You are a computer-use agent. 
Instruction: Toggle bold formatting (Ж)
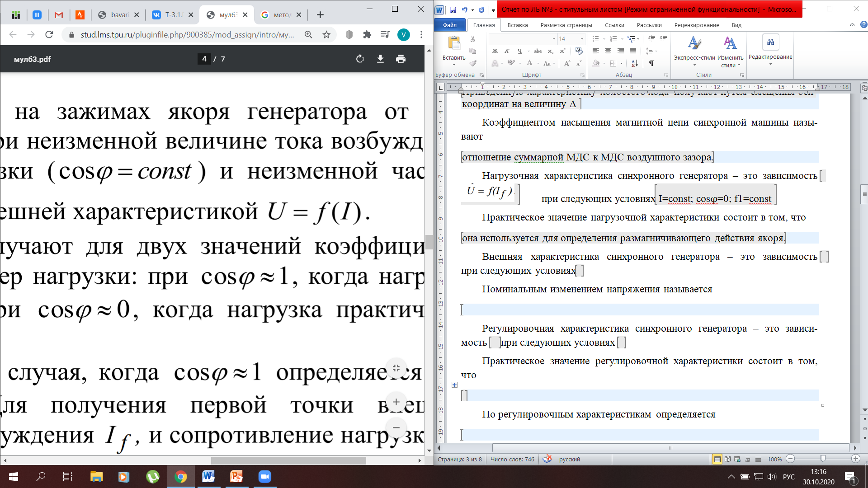click(x=495, y=51)
